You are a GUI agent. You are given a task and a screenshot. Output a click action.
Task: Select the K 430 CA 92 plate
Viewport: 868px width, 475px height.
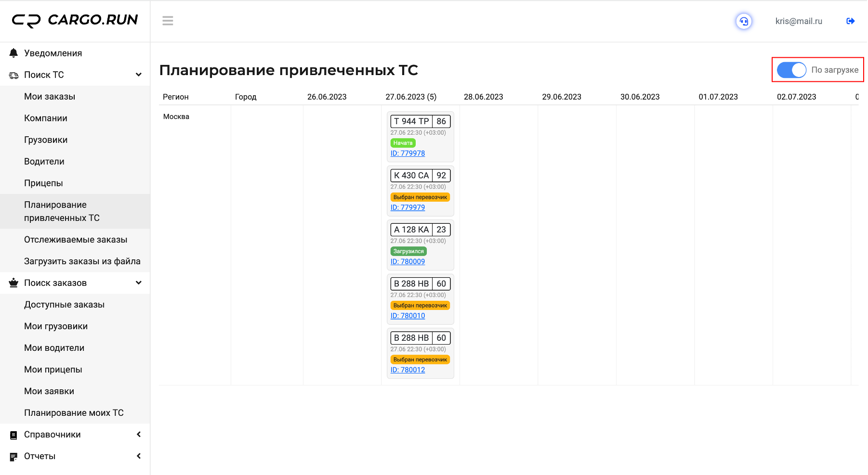(420, 176)
